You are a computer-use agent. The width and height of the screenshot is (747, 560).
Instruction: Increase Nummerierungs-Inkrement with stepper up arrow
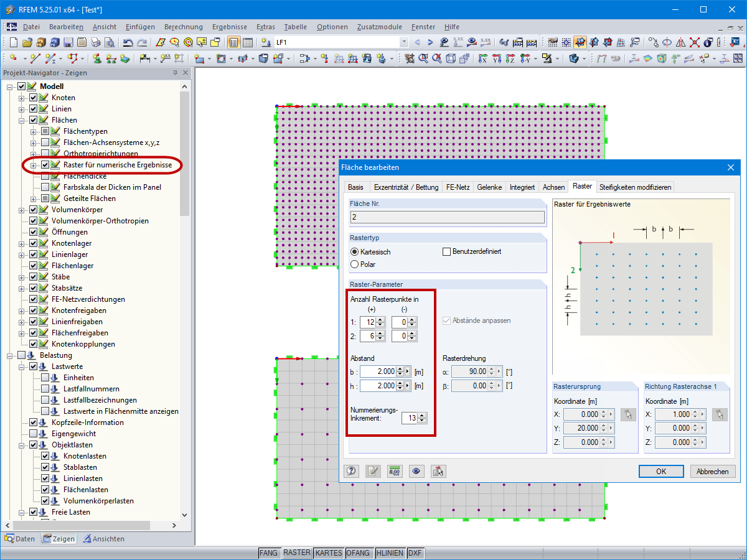[x=423, y=416]
